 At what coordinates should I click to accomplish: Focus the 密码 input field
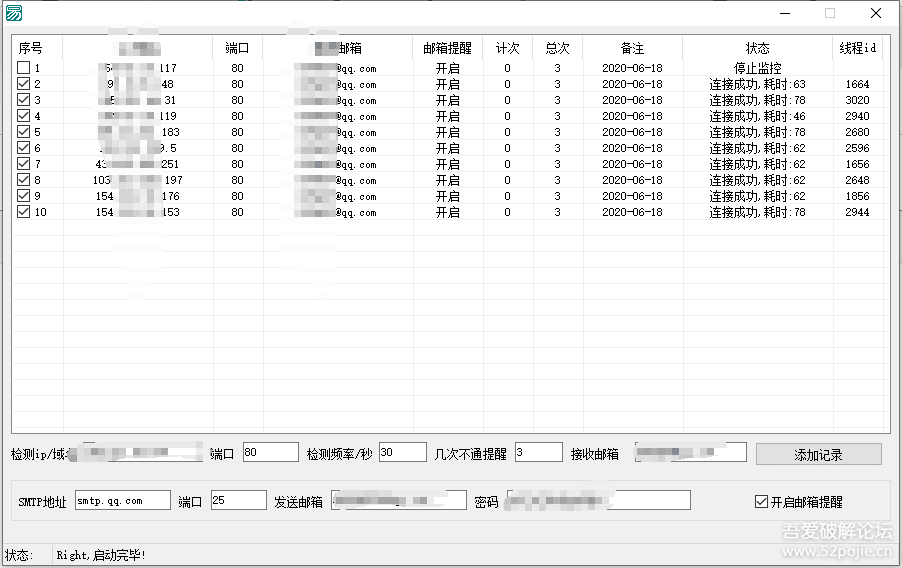point(598,500)
